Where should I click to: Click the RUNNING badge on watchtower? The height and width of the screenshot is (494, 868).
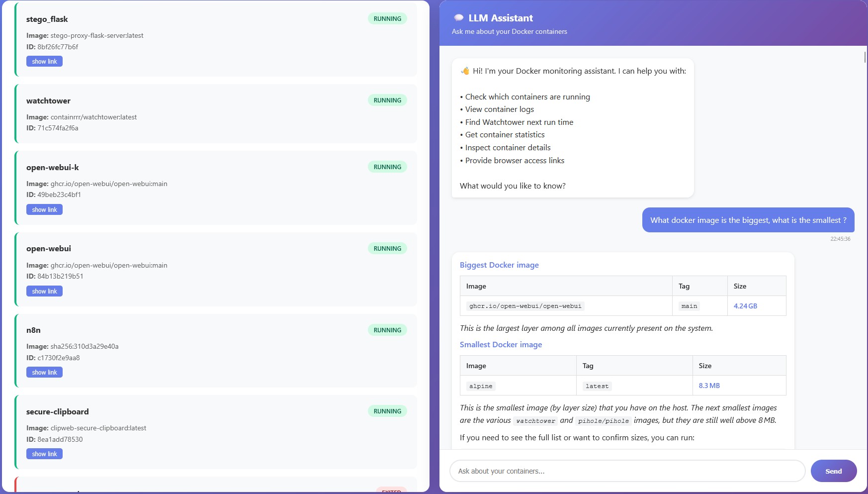coord(387,100)
